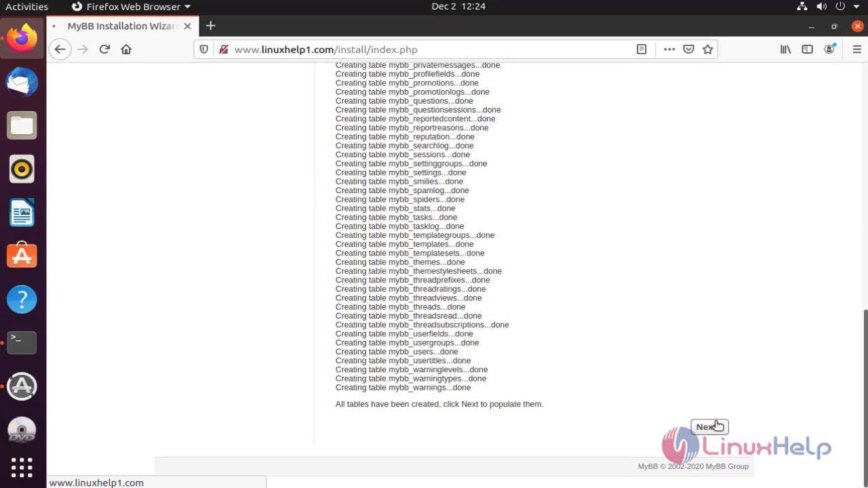Click the 'Creating table mybb_themes...done' line
868x488 pixels.
pyautogui.click(x=400, y=262)
